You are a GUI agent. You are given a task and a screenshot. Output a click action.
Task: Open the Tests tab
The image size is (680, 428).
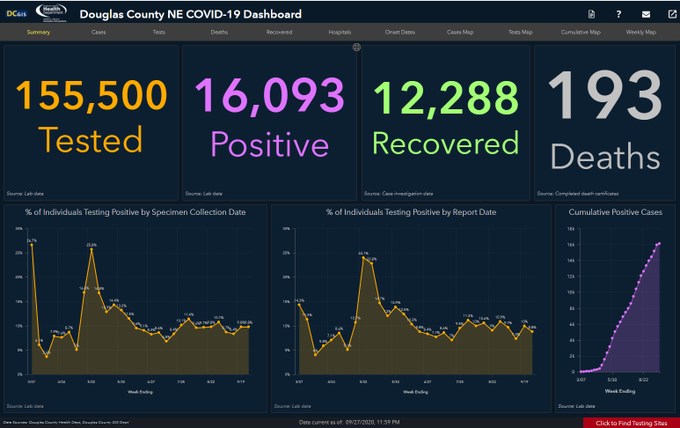click(159, 32)
